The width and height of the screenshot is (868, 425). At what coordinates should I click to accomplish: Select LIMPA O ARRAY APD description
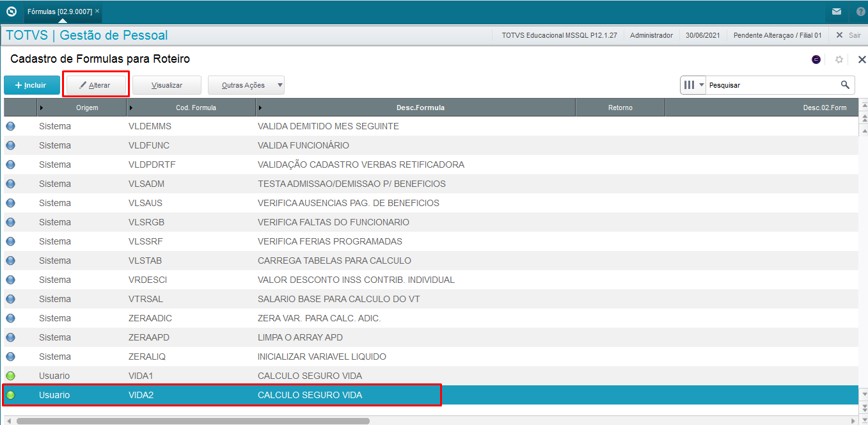(300, 337)
